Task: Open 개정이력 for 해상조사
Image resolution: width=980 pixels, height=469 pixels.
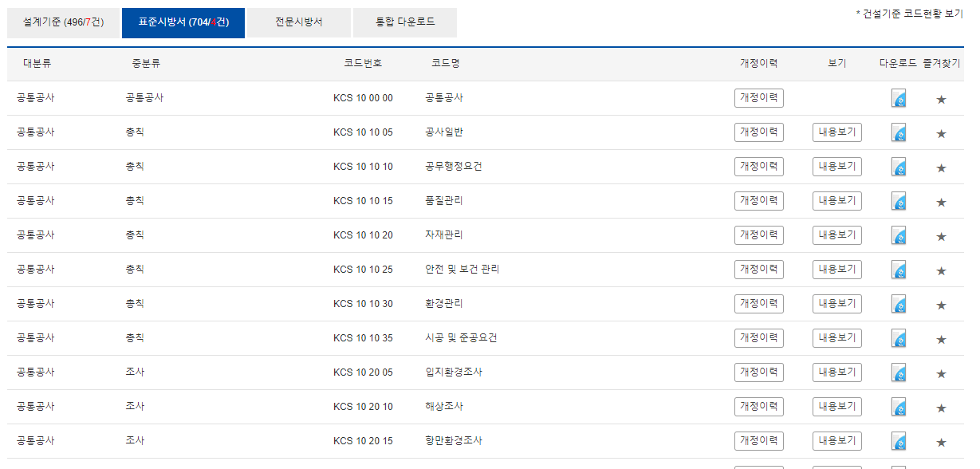Action: pos(759,407)
